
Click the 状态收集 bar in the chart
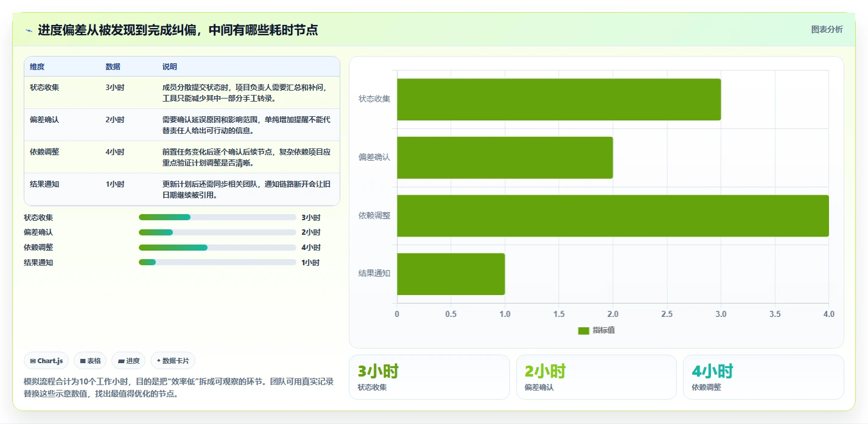coord(559,99)
